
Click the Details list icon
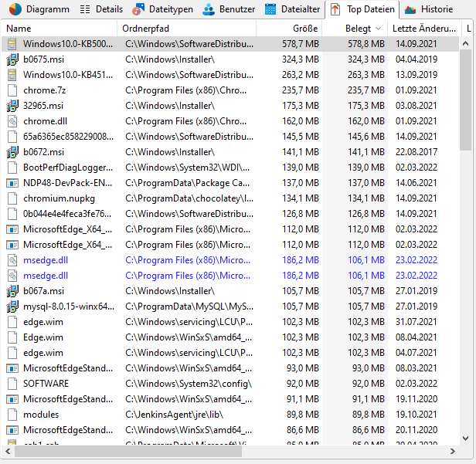(x=85, y=9)
